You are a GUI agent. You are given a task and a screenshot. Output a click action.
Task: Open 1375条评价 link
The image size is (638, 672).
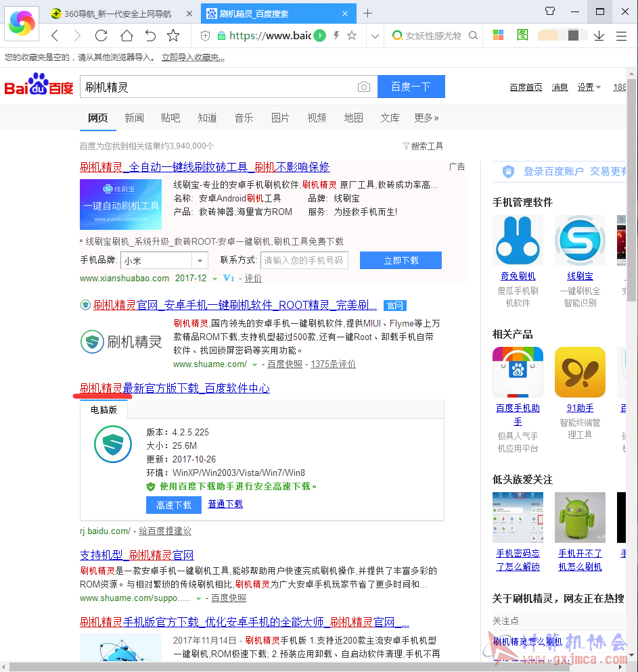pos(333,364)
